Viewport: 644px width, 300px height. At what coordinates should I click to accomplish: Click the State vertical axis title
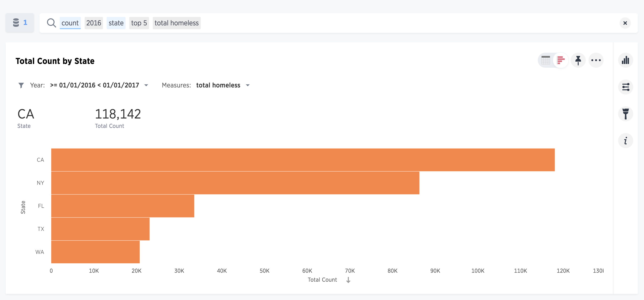(23, 207)
